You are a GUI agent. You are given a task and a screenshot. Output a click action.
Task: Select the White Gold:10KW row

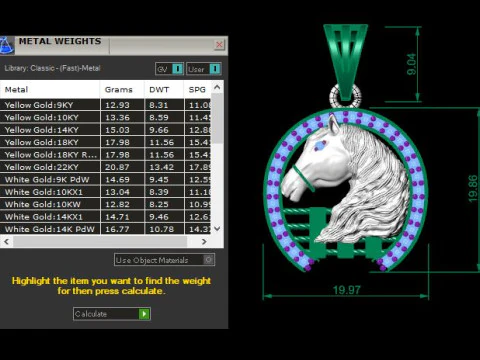coord(105,204)
